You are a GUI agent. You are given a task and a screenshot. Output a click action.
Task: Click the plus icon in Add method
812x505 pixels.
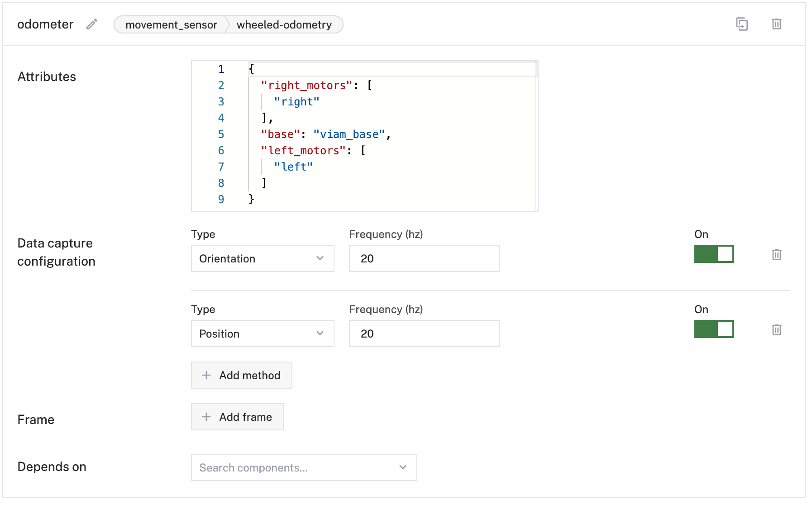coord(206,375)
